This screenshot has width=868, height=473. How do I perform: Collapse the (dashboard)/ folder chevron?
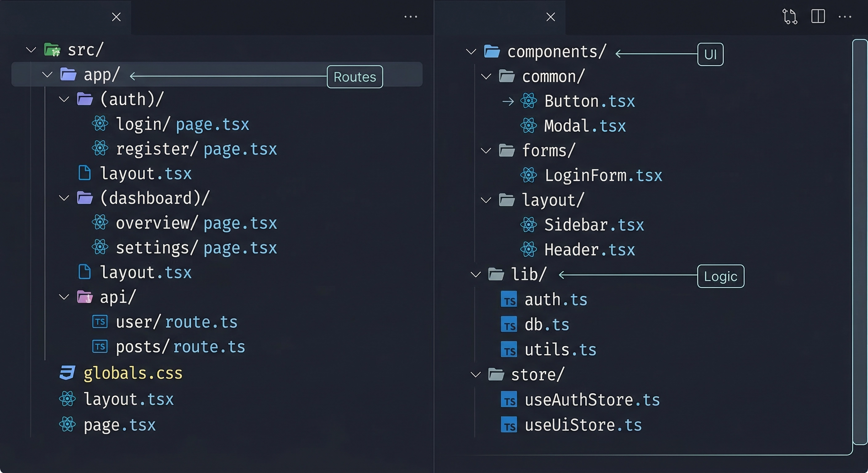pyautogui.click(x=64, y=198)
